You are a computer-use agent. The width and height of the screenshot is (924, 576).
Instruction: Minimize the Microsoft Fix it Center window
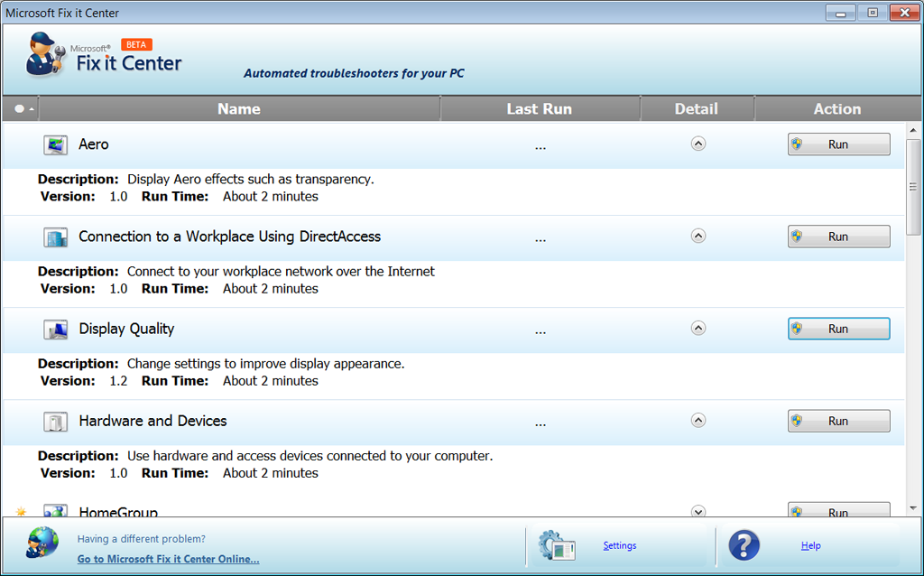[x=841, y=13]
